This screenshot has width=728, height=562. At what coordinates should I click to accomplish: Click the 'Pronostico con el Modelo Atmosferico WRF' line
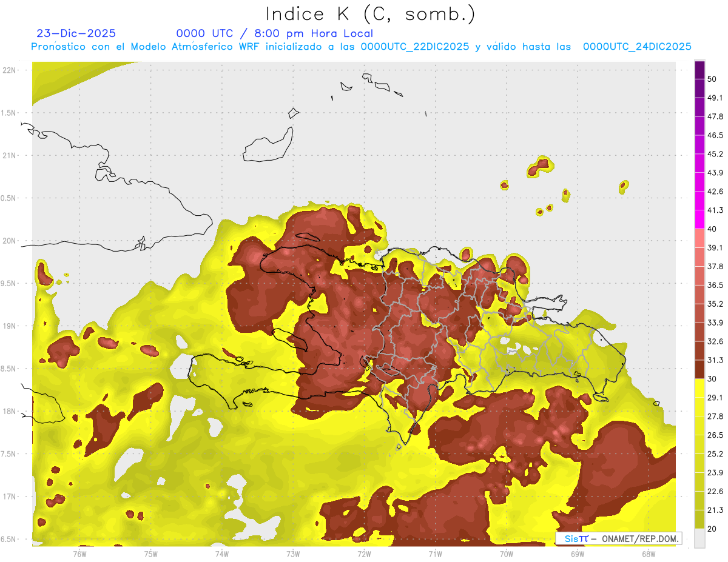point(362,47)
